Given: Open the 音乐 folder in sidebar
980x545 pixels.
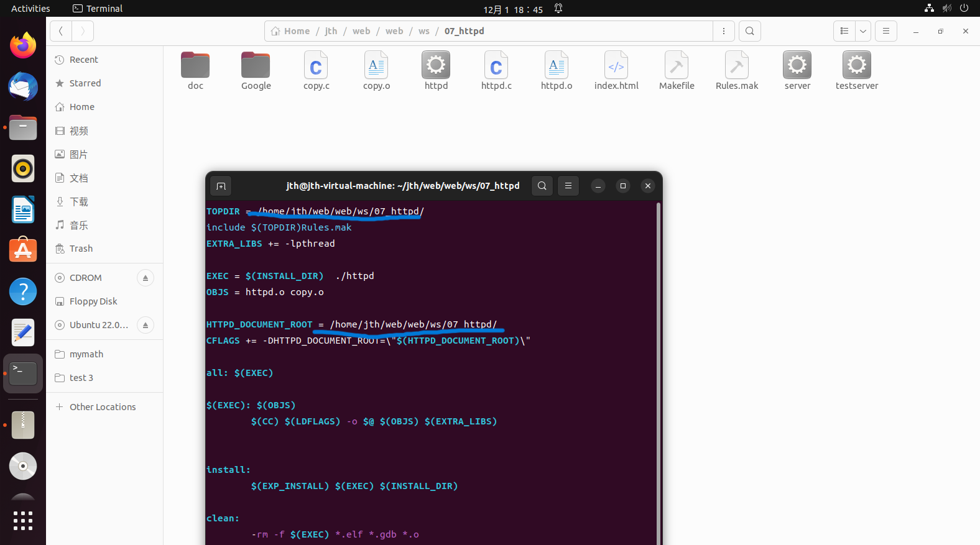Looking at the screenshot, I should [x=104, y=225].
